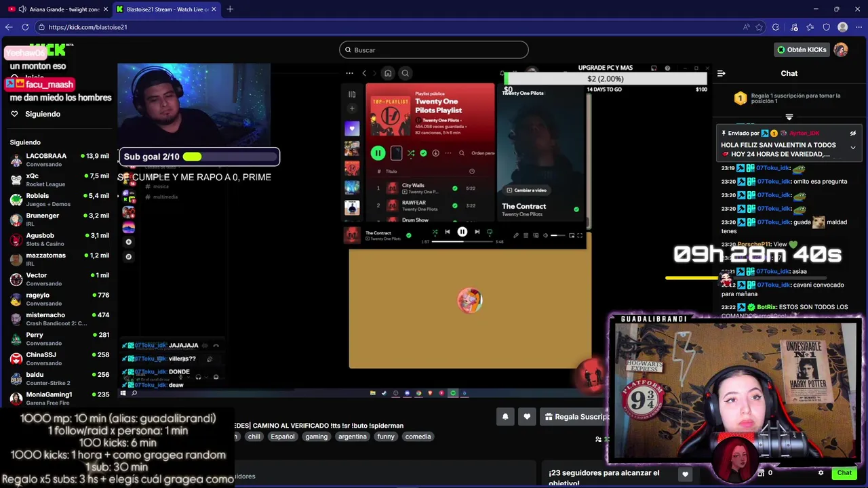Open the browser Settings and more menu
The height and width of the screenshot is (488, 868).
pos(858,27)
